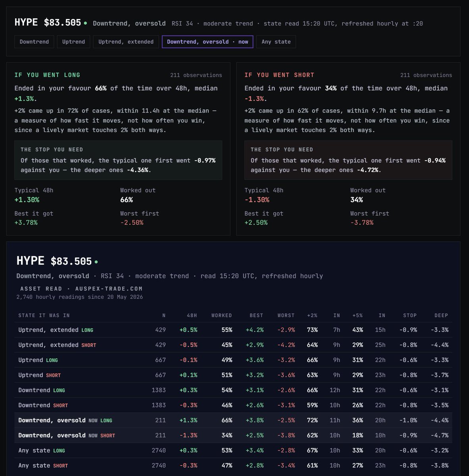469x476 pixels.
Task: Click the "73%" value in Uptrend, extended LONG row
Action: click(312, 330)
